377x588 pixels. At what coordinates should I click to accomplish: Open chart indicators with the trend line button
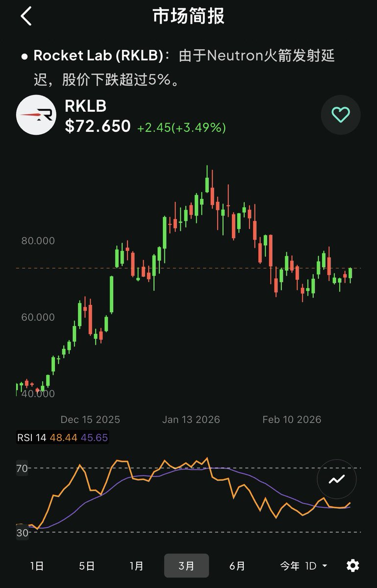click(336, 479)
